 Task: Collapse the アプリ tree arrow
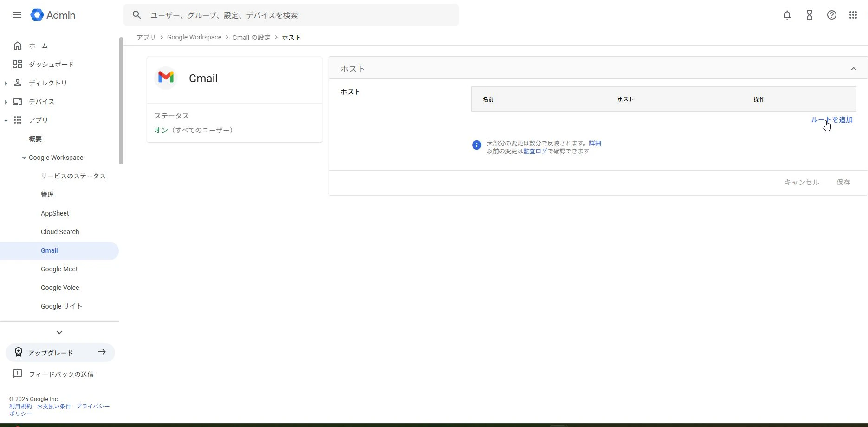(6, 120)
